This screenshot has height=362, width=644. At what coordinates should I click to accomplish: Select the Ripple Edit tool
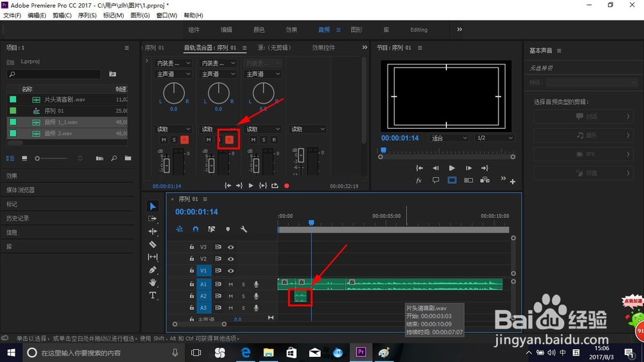(153, 231)
